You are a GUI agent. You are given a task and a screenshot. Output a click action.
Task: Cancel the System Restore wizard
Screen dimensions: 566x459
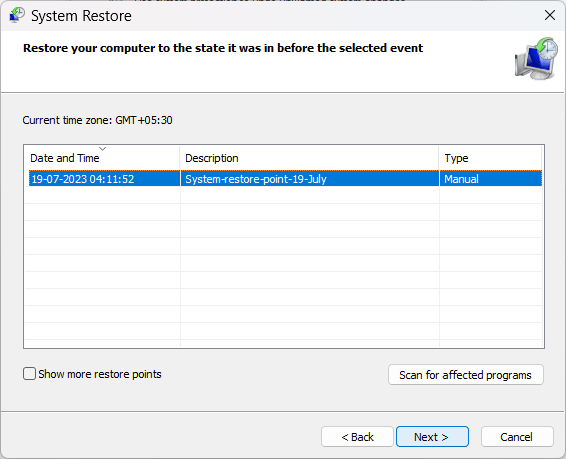point(517,437)
